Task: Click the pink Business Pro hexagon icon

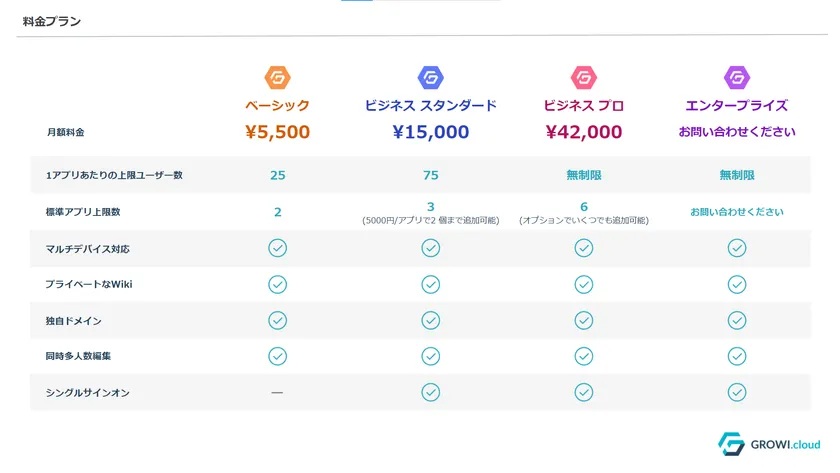Action: (583, 77)
